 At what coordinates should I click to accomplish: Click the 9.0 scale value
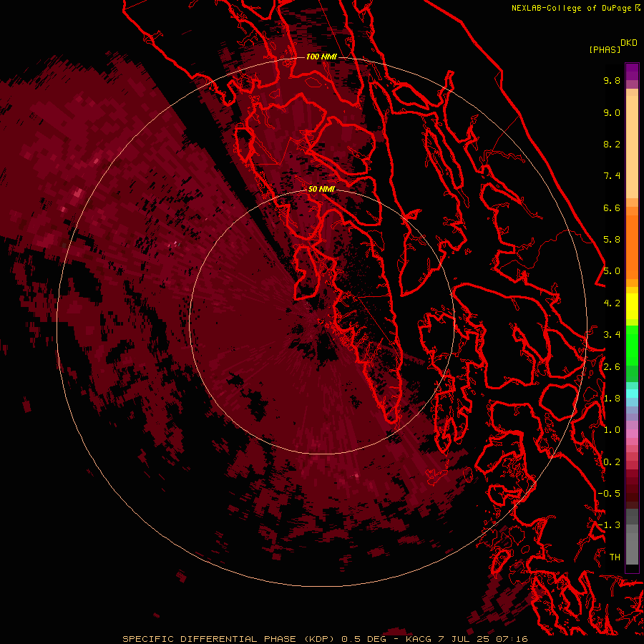(x=612, y=112)
